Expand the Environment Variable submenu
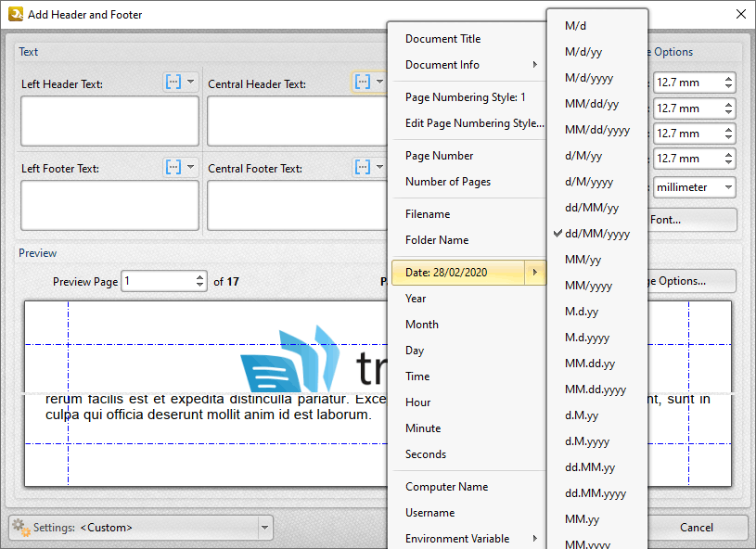 click(468, 539)
